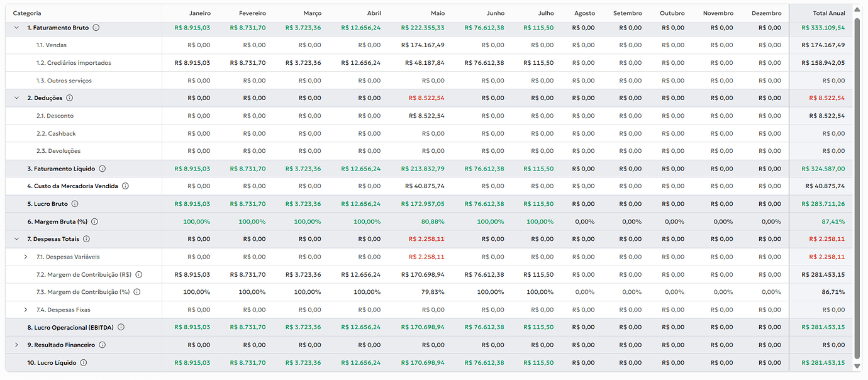868x380 pixels.
Task: Show info tooltip for Faturamento Líquido
Action: (x=102, y=169)
